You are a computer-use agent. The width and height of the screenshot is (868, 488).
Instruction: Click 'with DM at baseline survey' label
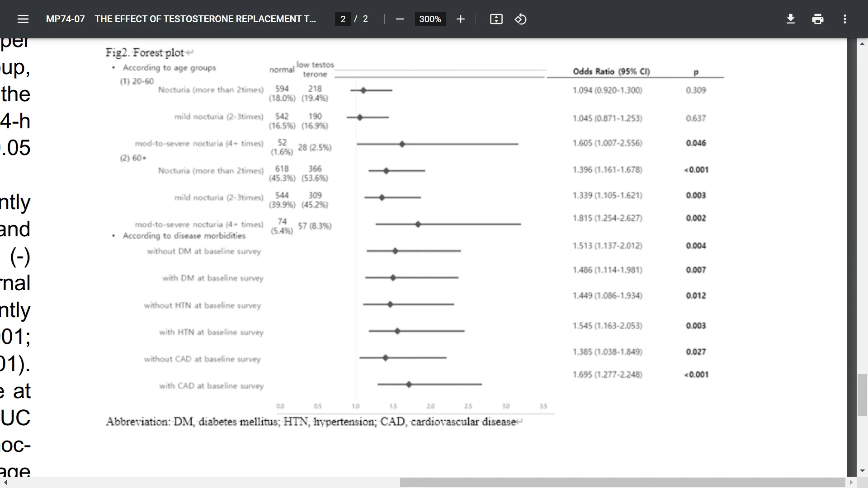click(212, 278)
